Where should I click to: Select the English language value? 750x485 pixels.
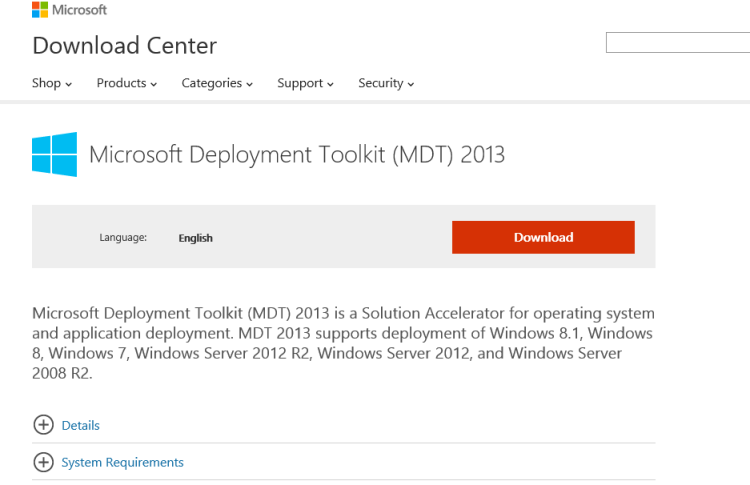pyautogui.click(x=195, y=238)
